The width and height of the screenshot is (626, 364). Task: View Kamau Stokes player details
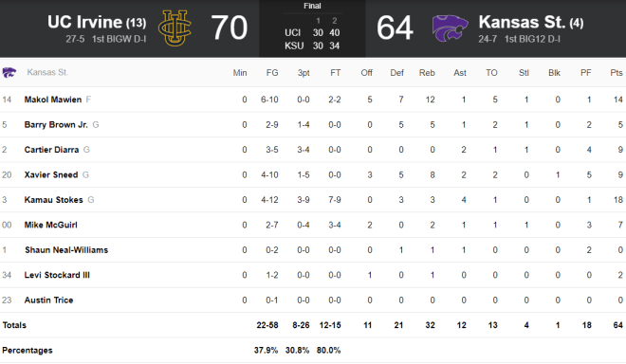(53, 200)
